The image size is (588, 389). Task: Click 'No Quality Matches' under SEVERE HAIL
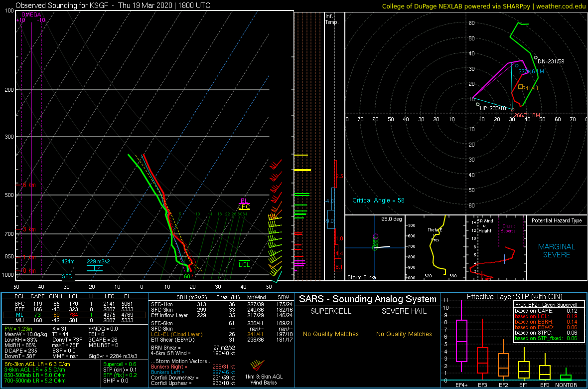click(x=404, y=334)
